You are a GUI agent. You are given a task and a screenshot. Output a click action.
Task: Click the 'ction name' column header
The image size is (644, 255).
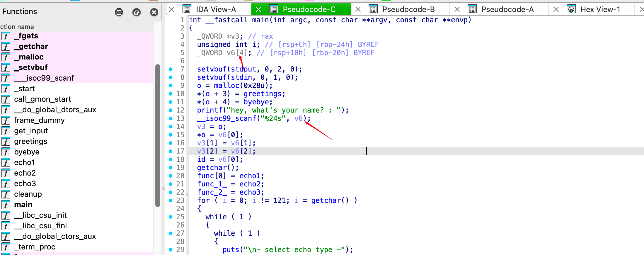18,27
